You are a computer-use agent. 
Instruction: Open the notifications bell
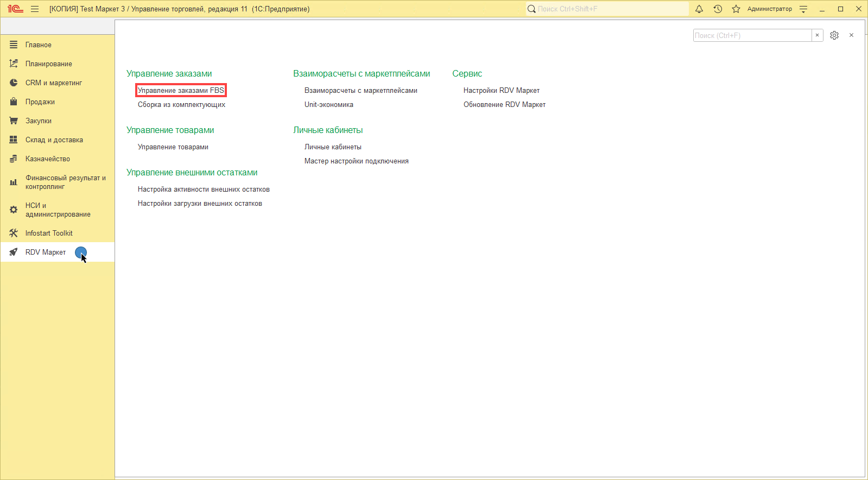pyautogui.click(x=699, y=9)
